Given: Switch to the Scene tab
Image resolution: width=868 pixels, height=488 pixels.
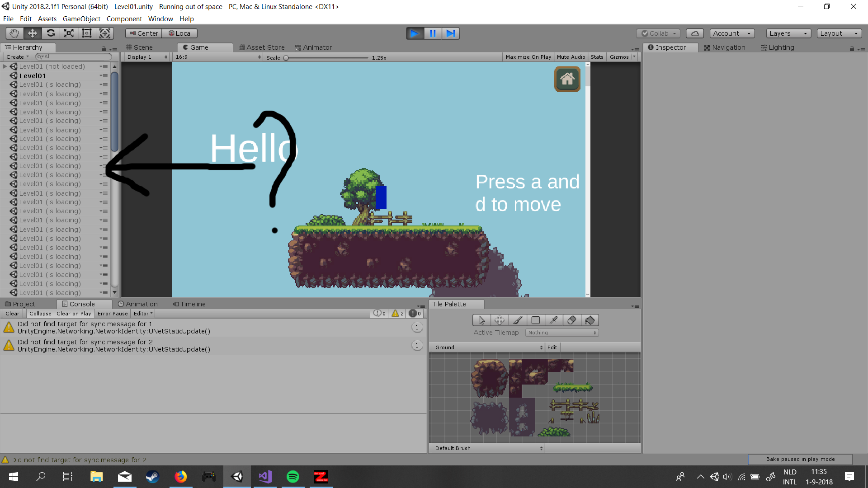Looking at the screenshot, I should (139, 47).
